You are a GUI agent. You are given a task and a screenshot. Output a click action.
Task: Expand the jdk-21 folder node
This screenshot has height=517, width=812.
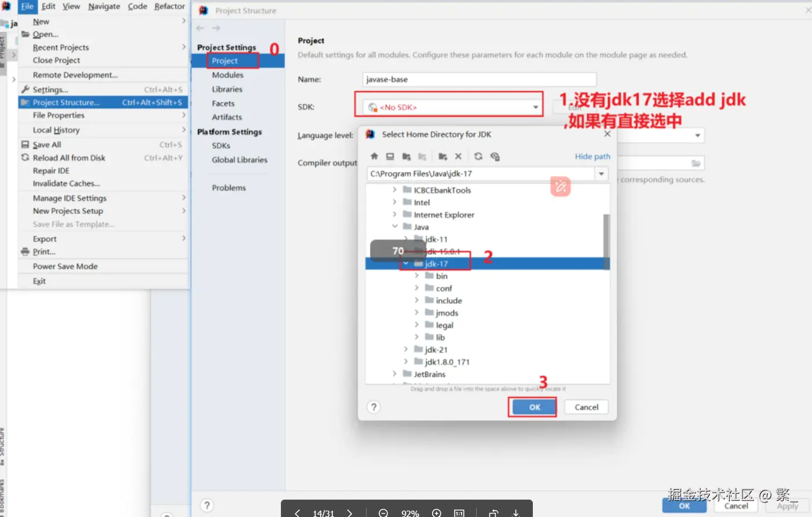click(x=405, y=349)
